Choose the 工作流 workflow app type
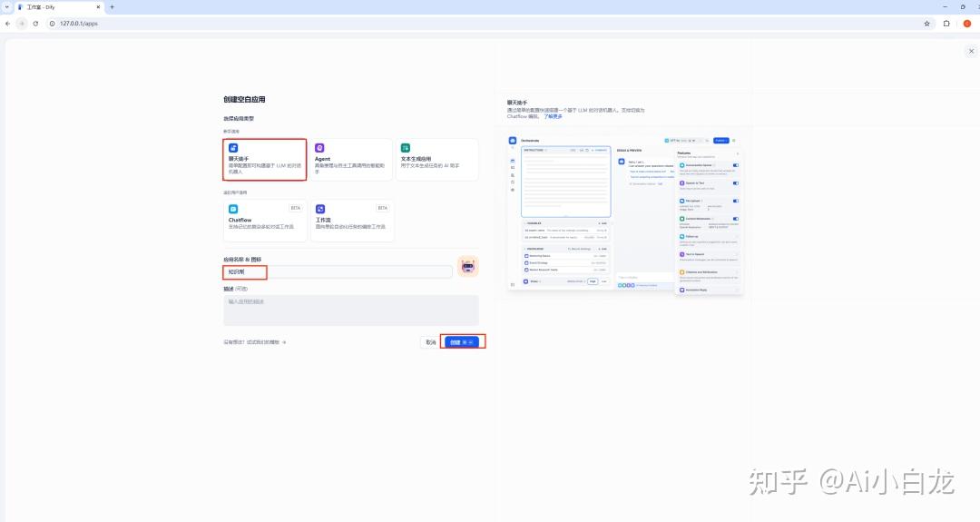 click(x=350, y=221)
